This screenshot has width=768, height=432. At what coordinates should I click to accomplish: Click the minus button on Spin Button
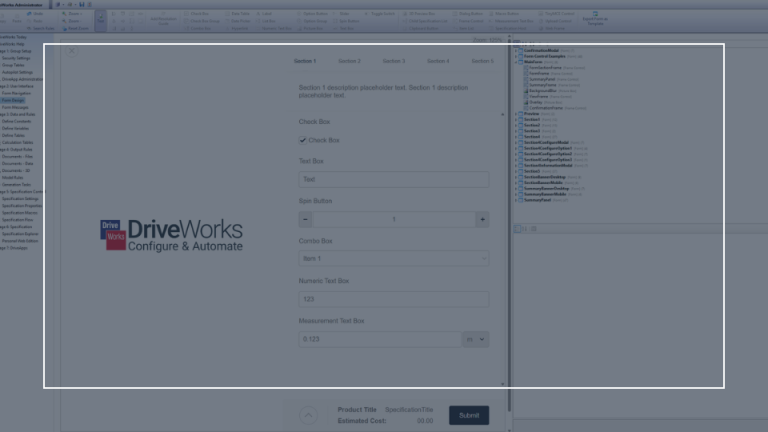(305, 219)
